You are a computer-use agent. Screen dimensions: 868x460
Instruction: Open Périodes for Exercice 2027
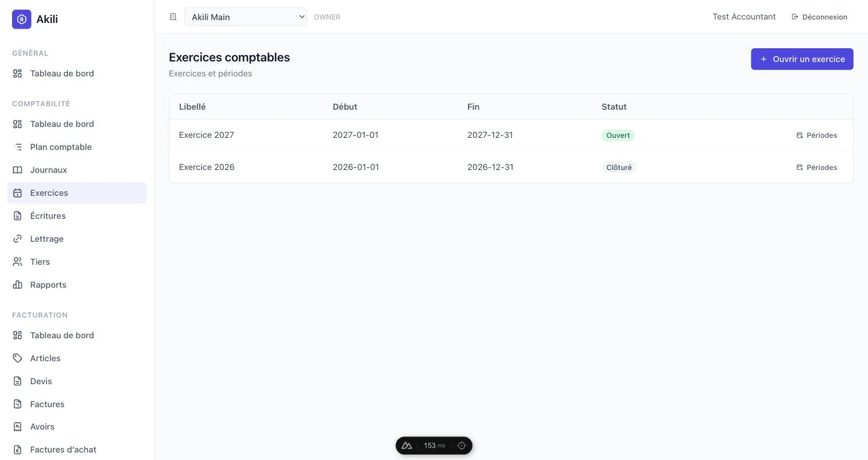coord(816,136)
